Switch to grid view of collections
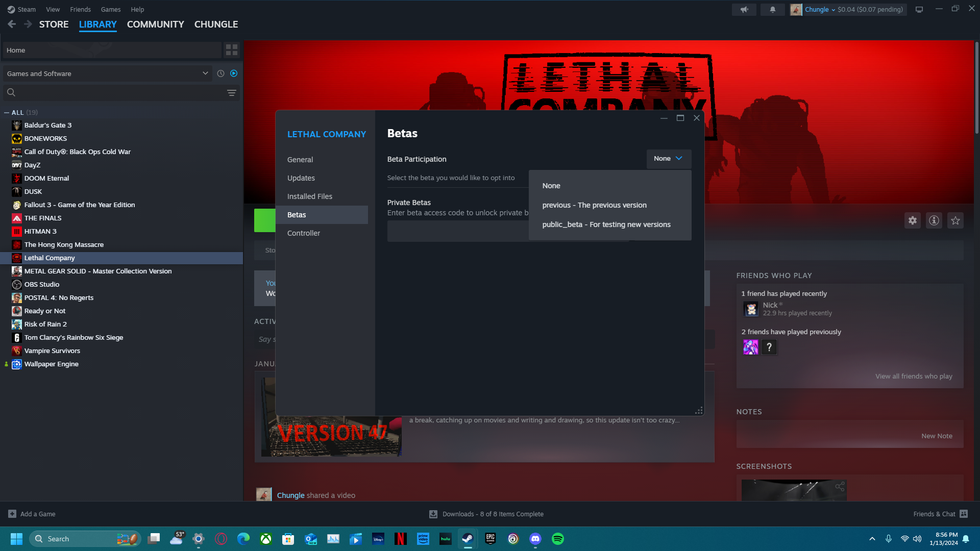Viewport: 980px width, 551px height. click(231, 50)
